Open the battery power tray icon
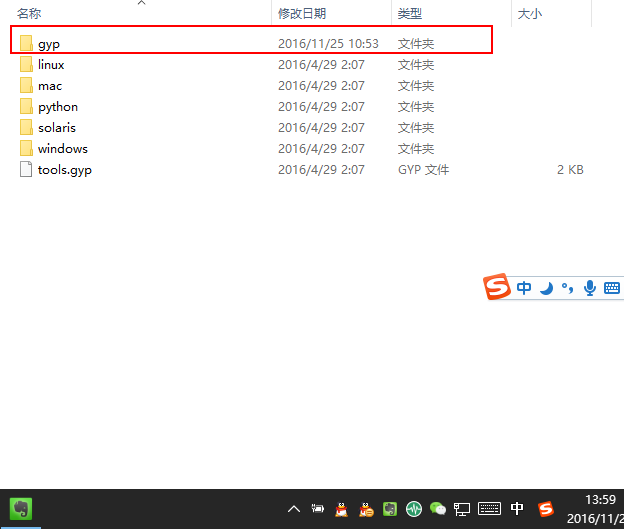 [x=318, y=508]
